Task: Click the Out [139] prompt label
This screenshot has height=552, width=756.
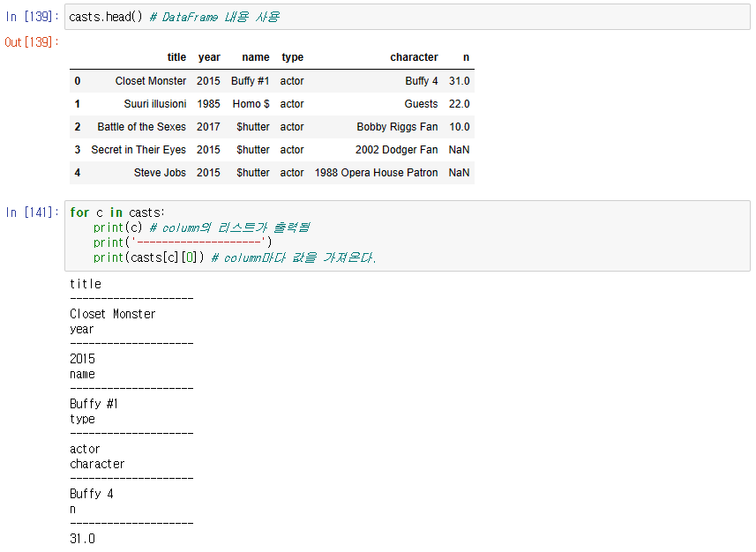Action: click(x=32, y=42)
